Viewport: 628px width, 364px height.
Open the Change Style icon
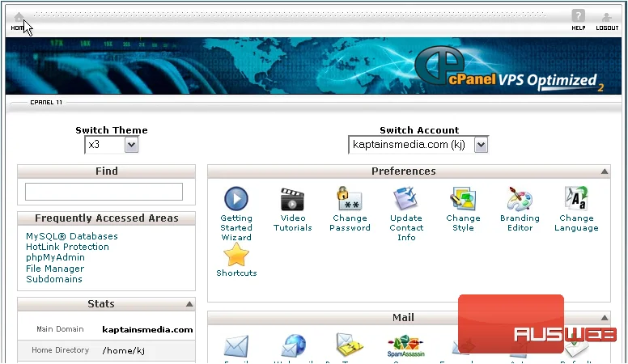(x=463, y=199)
